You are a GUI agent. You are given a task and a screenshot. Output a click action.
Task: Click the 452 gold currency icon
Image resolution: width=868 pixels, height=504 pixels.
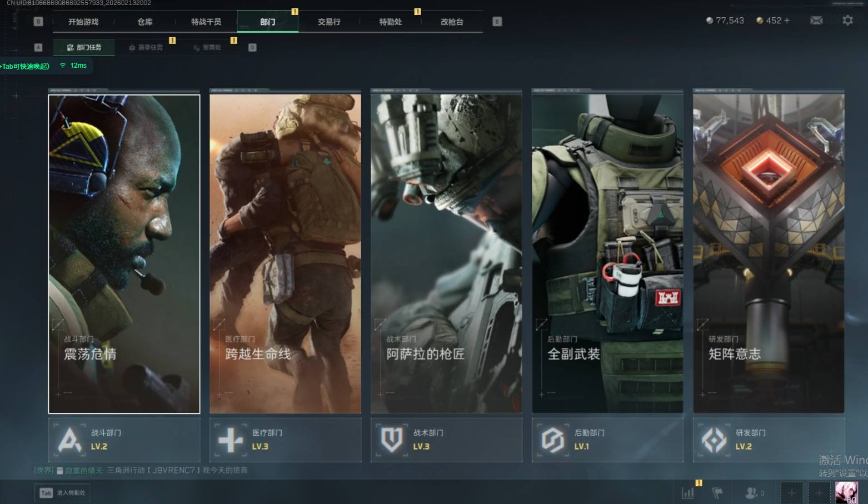point(760,21)
